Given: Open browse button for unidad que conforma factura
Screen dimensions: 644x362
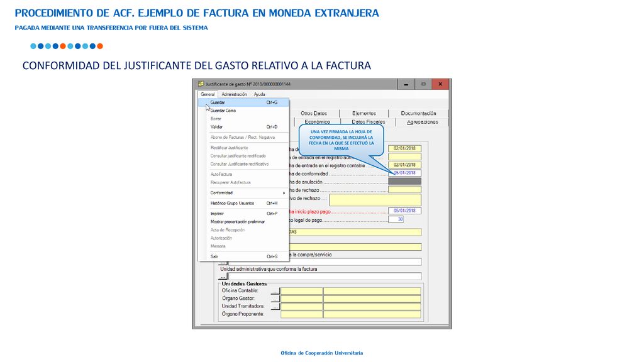Looking at the screenshot, I should [223, 277].
